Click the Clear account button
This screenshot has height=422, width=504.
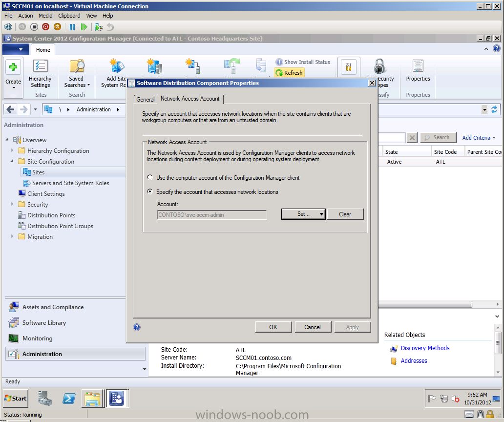[x=345, y=214]
